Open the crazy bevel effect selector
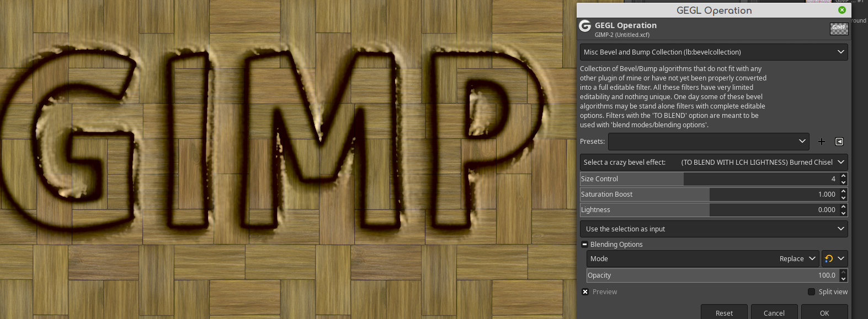This screenshot has width=868, height=319. click(x=713, y=163)
